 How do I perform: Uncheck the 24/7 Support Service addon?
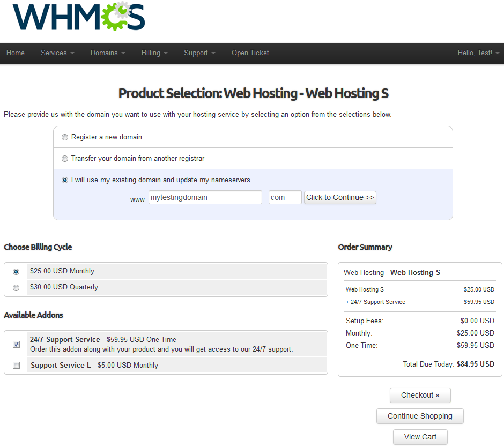coord(17,344)
